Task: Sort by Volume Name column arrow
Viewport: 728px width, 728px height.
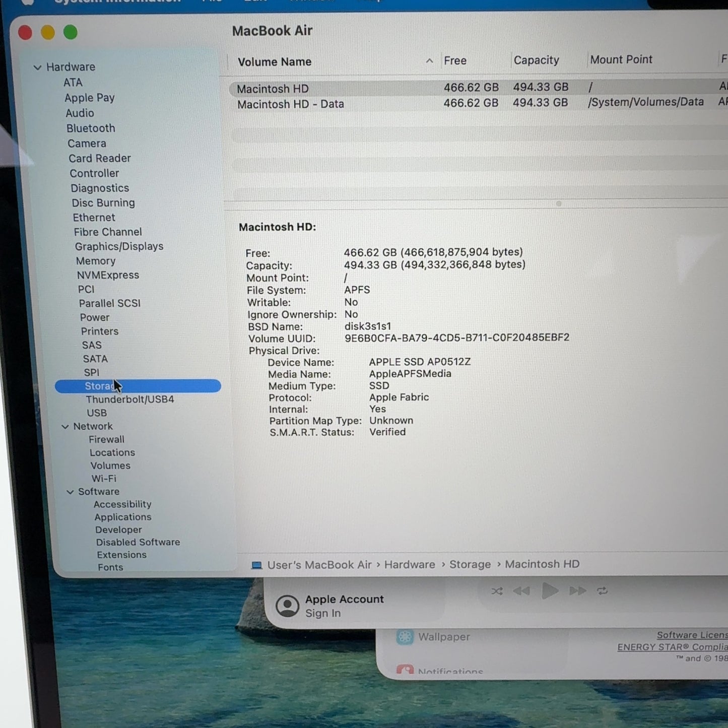Action: tap(429, 61)
